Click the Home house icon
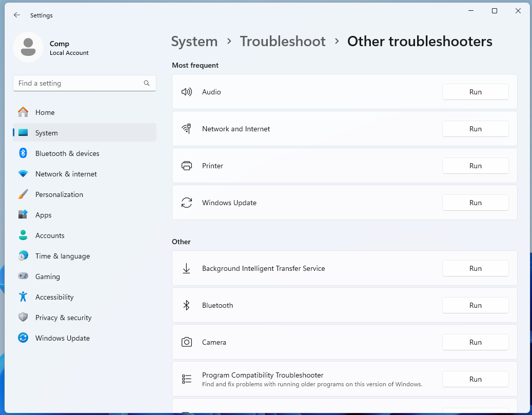Viewport: 532px width, 415px height. tap(23, 112)
